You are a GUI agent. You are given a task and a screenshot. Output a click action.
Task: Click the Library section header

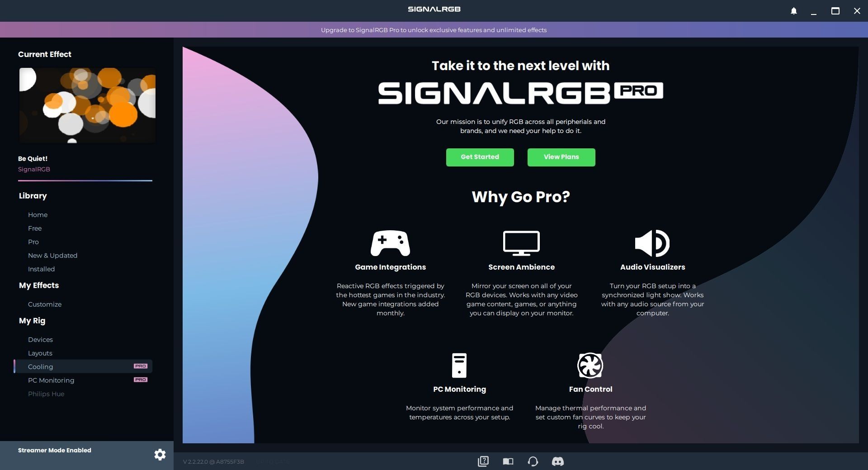tap(33, 196)
